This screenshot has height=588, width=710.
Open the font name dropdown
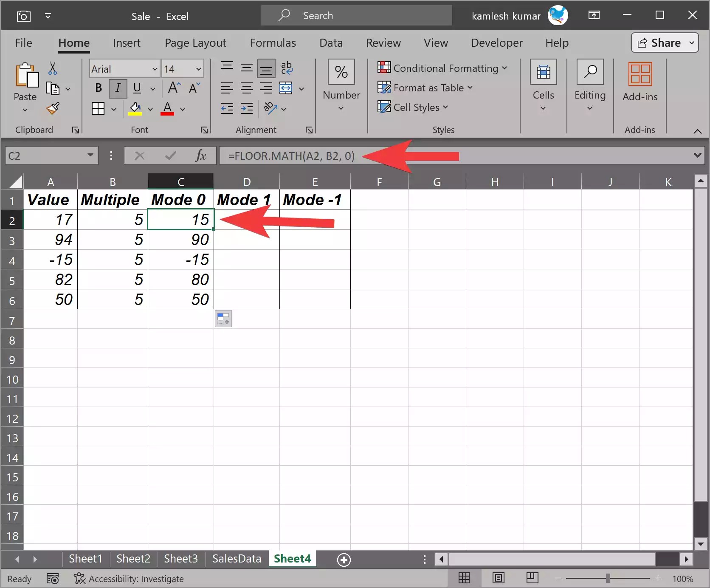click(x=155, y=68)
